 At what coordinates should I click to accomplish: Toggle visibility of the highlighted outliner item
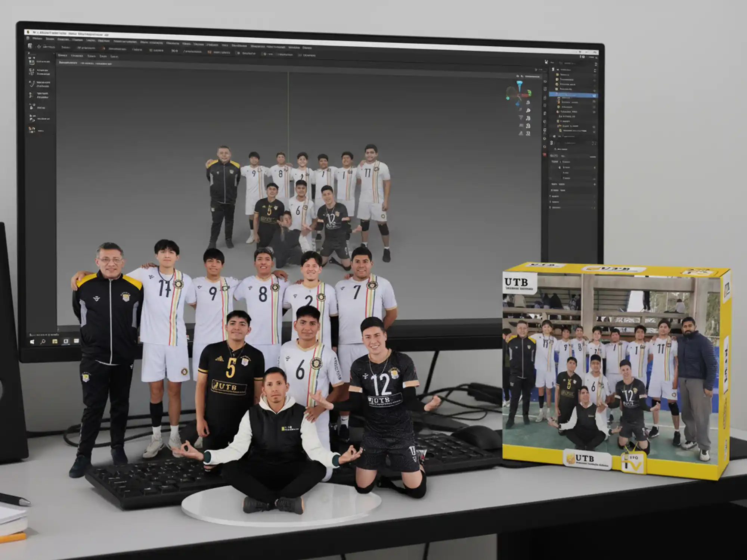click(594, 96)
